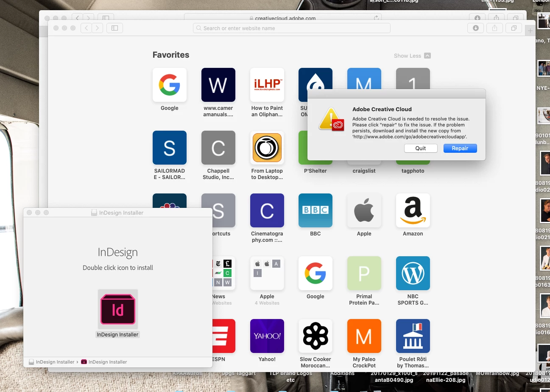Reload the page in back Safari window

(x=376, y=18)
